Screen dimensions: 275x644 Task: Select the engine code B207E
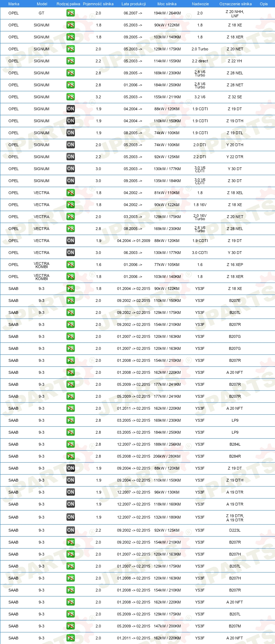[x=235, y=301]
